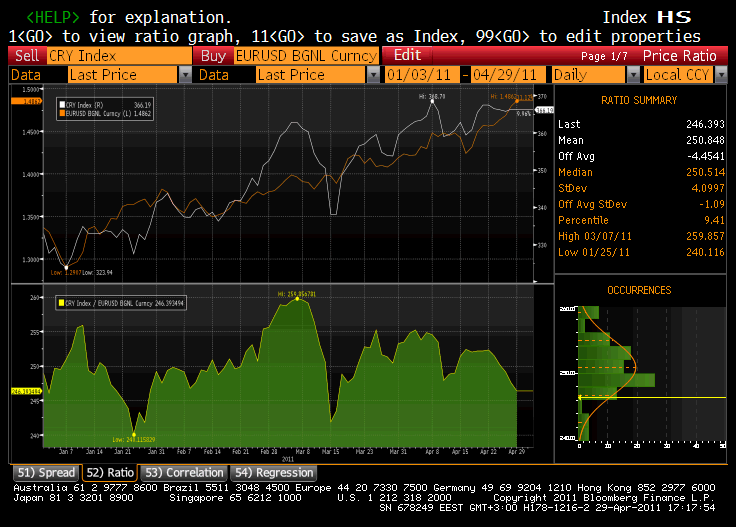Screen dimensions: 736x527
Task: Click the CRY Index high point marker
Action: coord(432,101)
